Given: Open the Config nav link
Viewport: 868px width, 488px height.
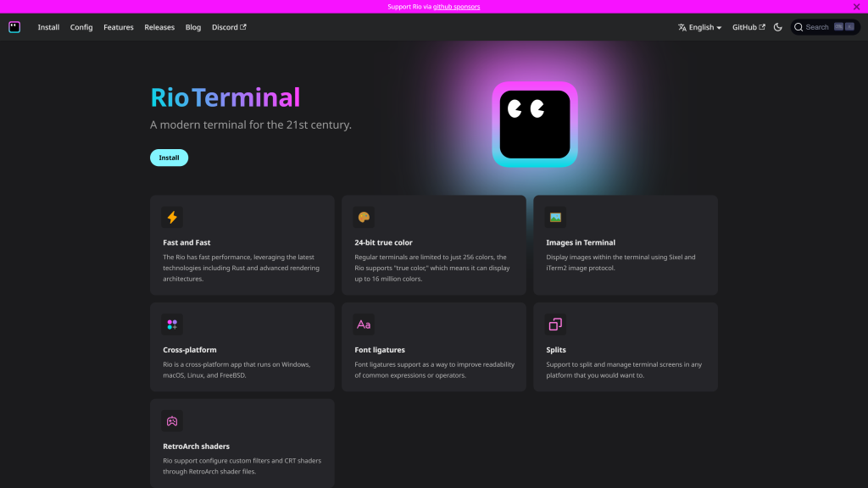Looking at the screenshot, I should [x=81, y=27].
